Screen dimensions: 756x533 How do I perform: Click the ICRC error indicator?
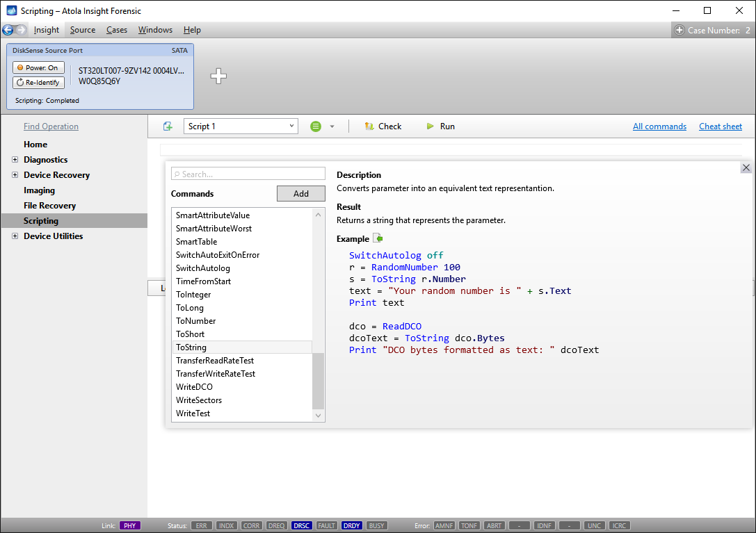[619, 525]
